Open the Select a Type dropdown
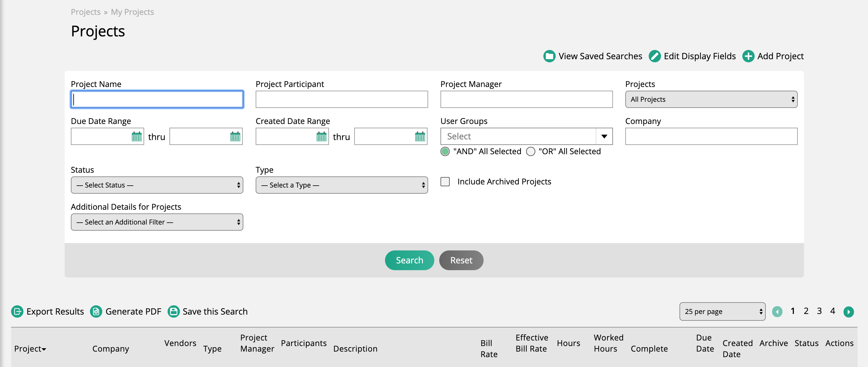The height and width of the screenshot is (367, 868). (342, 185)
